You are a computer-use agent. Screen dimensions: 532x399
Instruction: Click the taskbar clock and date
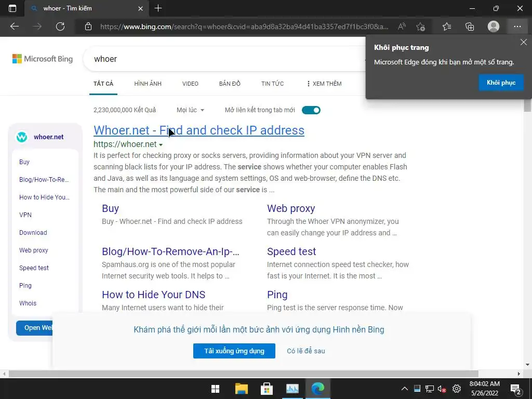[x=485, y=389]
